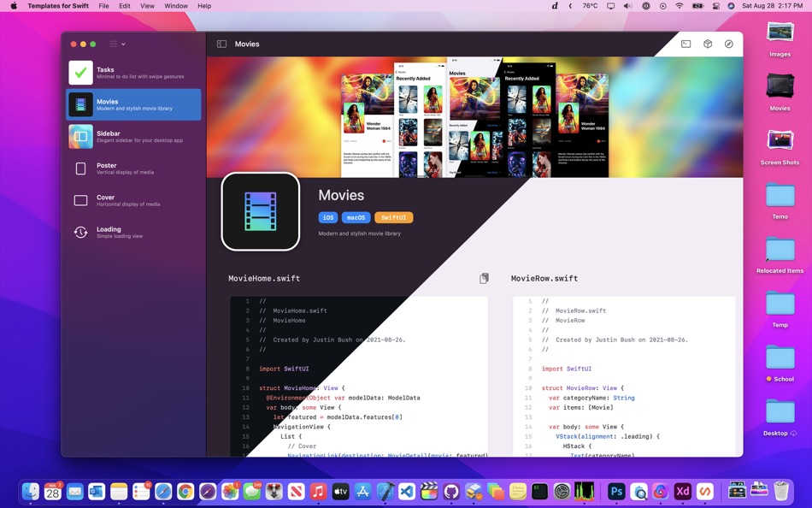Viewport: 812px width, 508px height.
Task: Open Final Cut Pro from the Dock
Action: [x=429, y=491]
